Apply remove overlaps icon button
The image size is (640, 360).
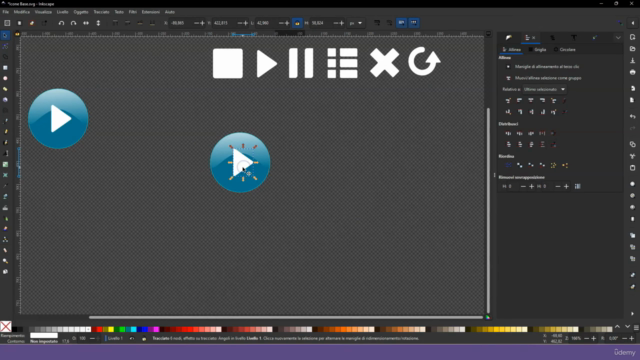pyautogui.click(x=578, y=187)
